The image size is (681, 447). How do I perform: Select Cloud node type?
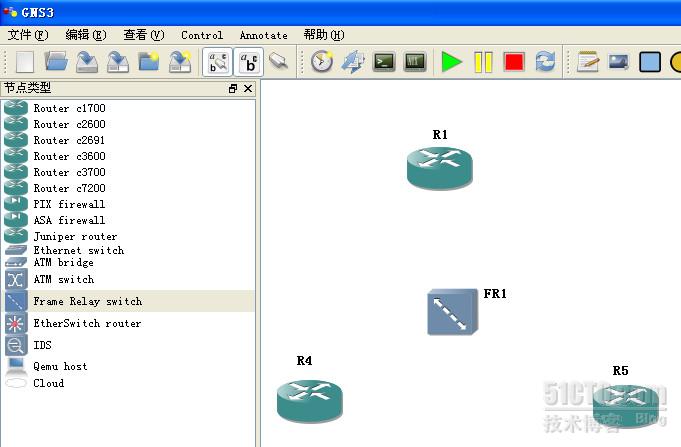[129, 383]
